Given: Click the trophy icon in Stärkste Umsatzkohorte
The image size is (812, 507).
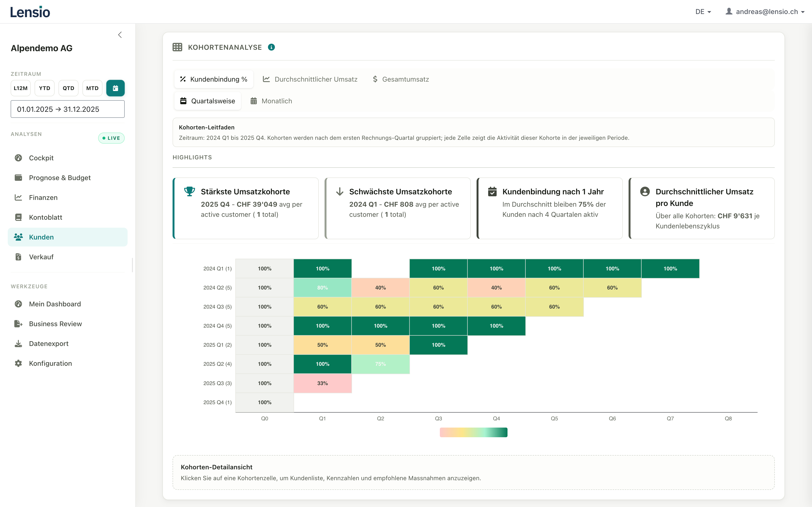Looking at the screenshot, I should click(189, 191).
